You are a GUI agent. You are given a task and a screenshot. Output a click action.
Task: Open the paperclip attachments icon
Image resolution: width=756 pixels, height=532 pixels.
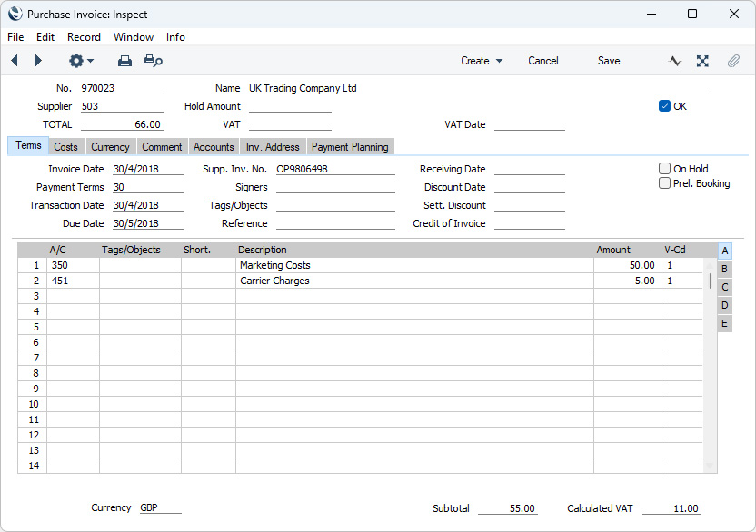733,61
